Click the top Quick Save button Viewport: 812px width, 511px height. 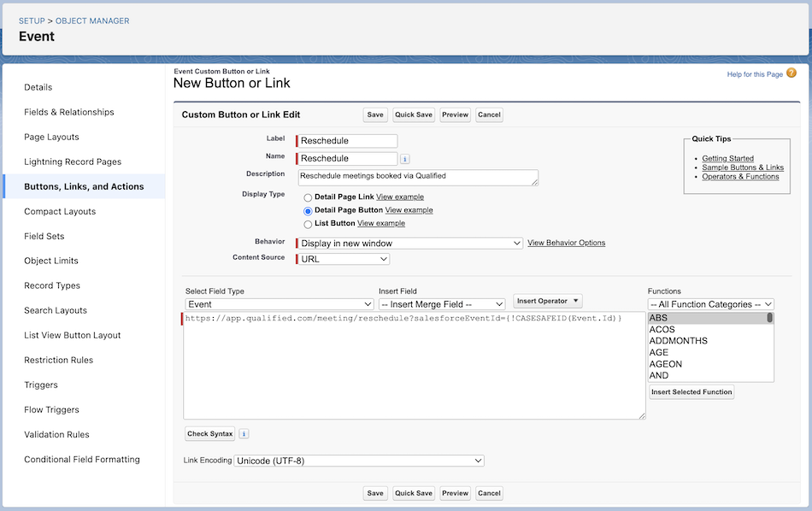pyautogui.click(x=413, y=115)
